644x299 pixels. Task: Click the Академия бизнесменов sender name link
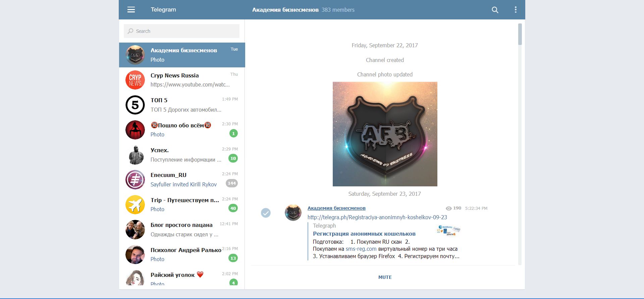(x=336, y=208)
